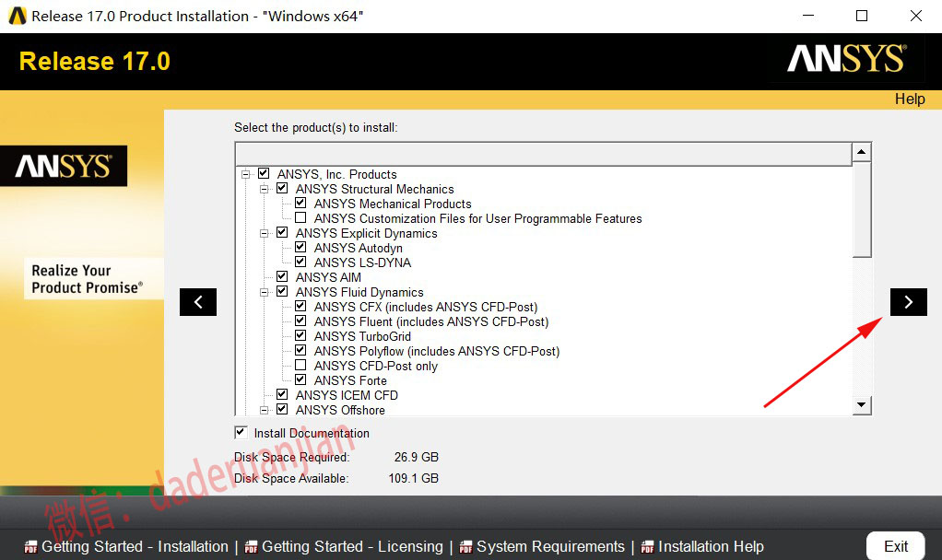Click product list scroll down arrow
Screen dimensions: 942x560
862,405
